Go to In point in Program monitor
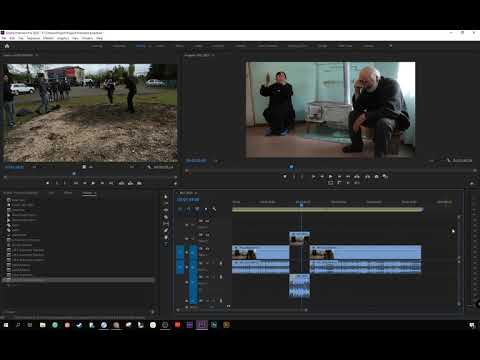The image size is (480, 360). 313,177
